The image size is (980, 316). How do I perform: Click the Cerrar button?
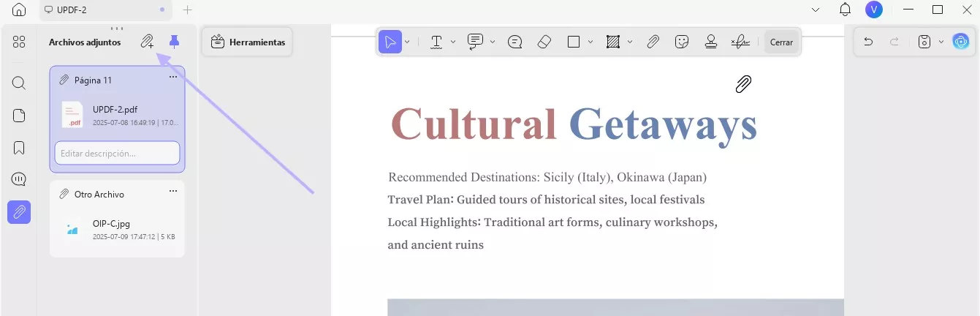tap(781, 42)
